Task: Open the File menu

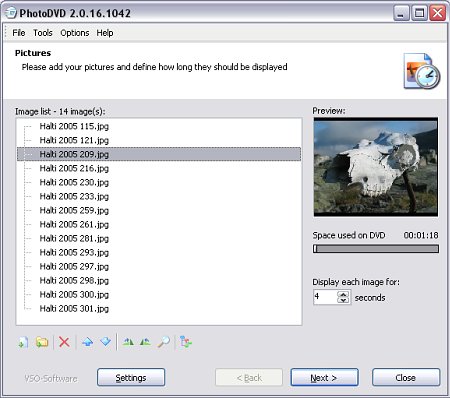Action: pos(19,33)
